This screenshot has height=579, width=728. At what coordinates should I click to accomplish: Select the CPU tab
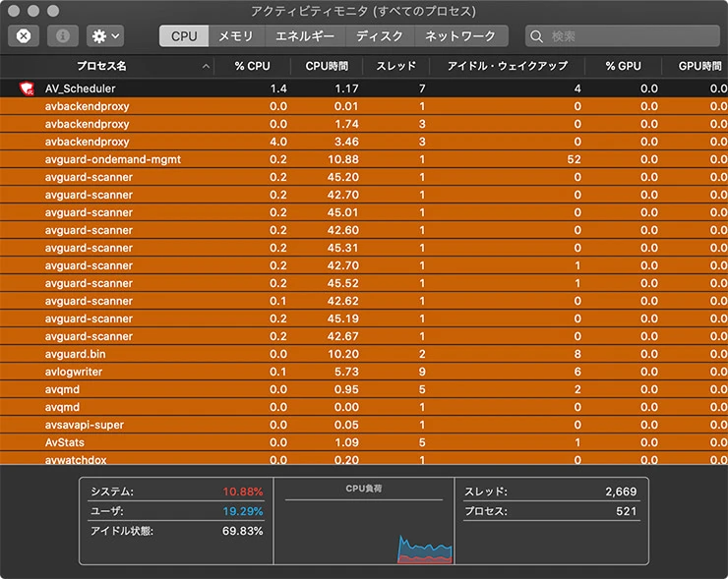click(x=184, y=36)
